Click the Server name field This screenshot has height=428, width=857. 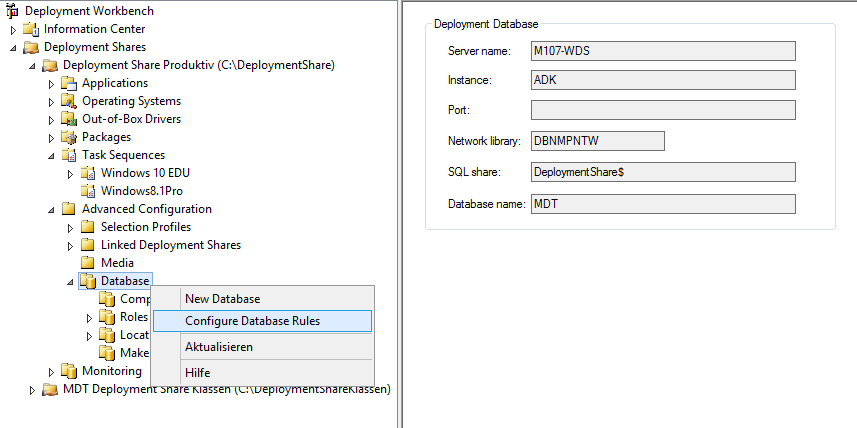pos(662,51)
